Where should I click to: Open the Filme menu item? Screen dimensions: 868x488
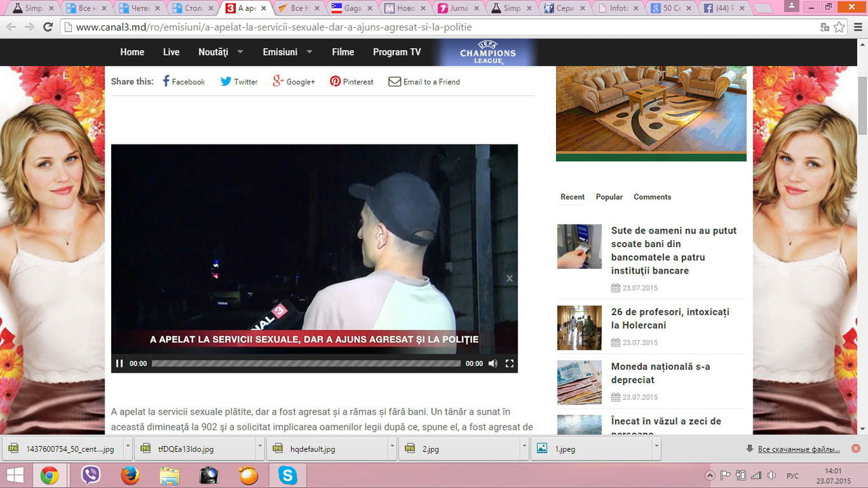coord(343,52)
